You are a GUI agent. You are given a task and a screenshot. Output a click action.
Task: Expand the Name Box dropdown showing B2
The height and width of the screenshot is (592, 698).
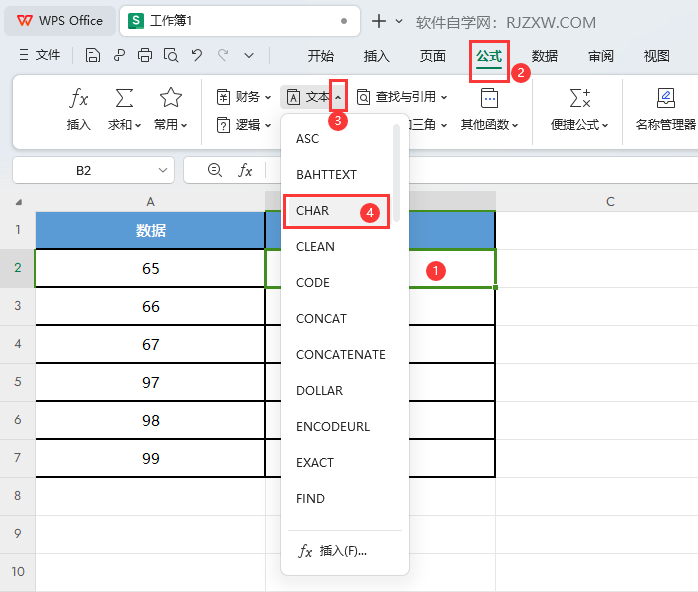click(x=163, y=170)
